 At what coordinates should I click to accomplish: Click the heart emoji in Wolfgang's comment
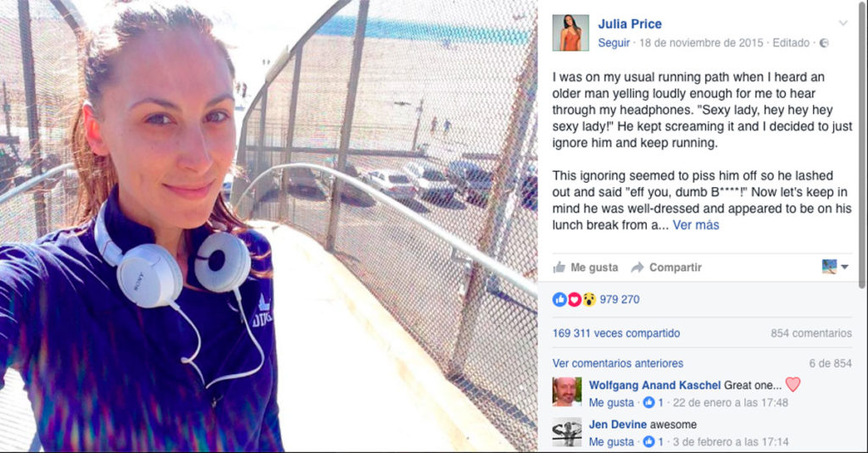(x=793, y=384)
